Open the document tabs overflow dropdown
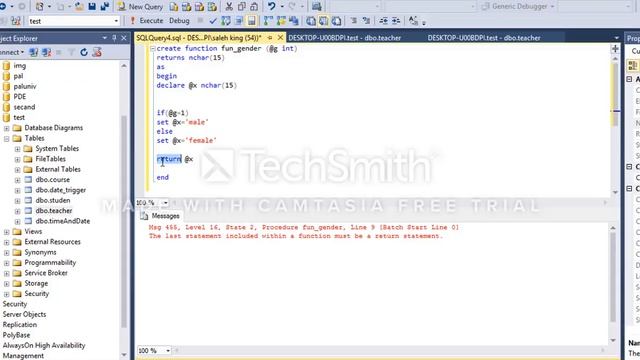This screenshot has width=640, height=360. coord(616,38)
